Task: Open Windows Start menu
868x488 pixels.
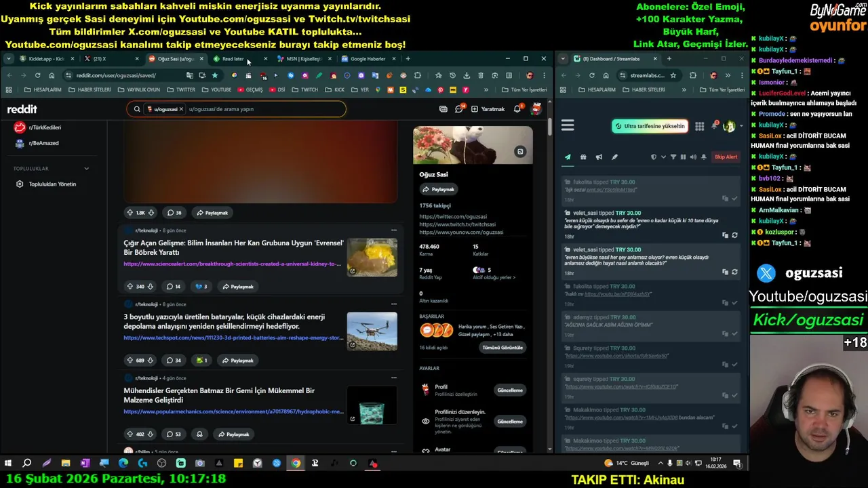Action: click(8, 464)
